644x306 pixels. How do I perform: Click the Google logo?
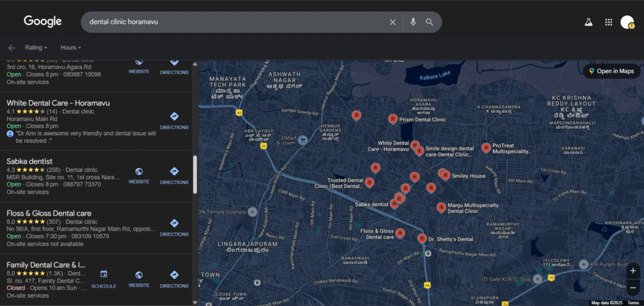point(43,21)
